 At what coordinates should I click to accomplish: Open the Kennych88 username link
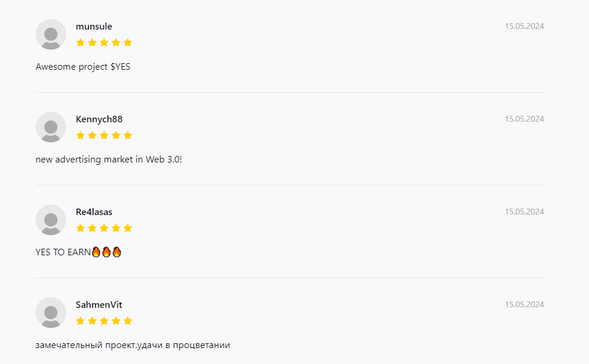click(x=99, y=119)
